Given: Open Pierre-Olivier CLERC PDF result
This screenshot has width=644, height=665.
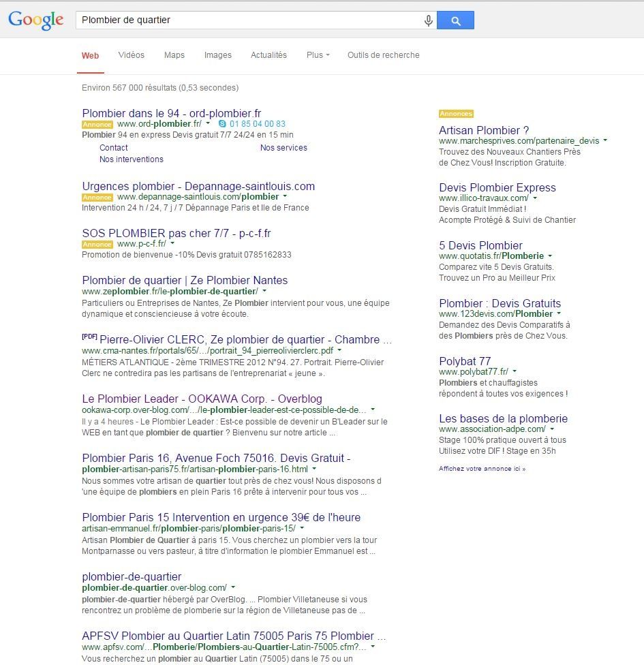Looking at the screenshot, I should pos(245,340).
